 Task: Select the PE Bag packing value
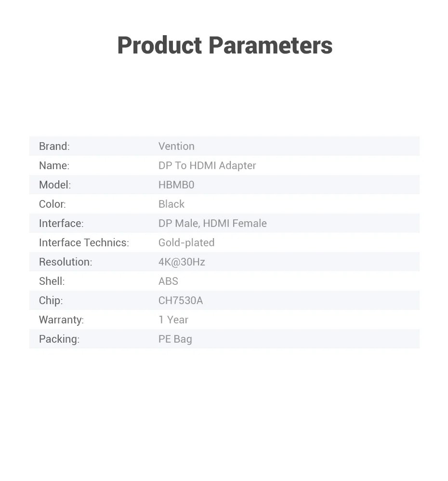(175, 339)
